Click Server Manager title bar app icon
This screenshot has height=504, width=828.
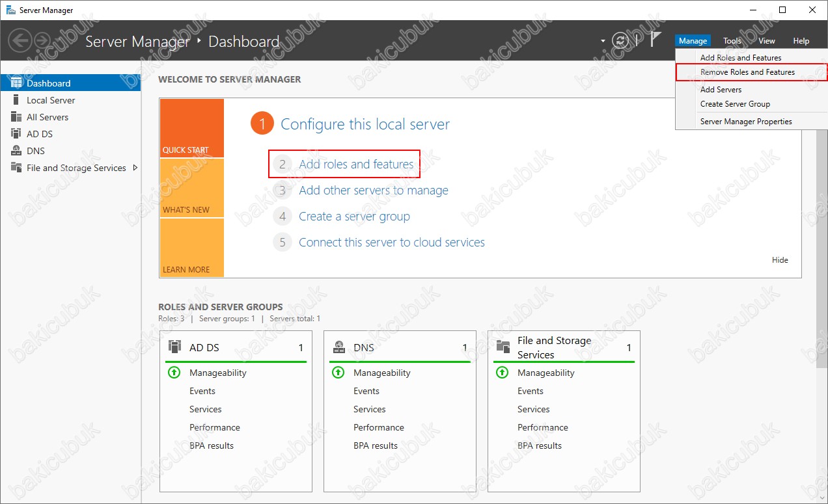coord(11,10)
